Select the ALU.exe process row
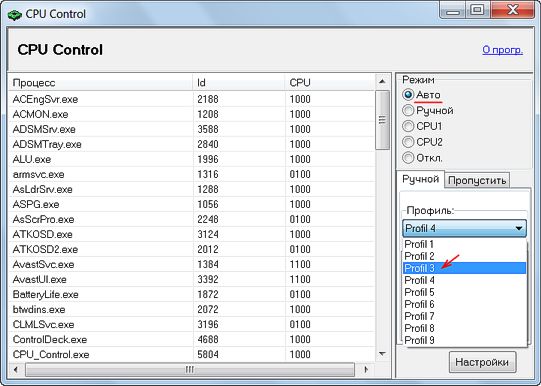The height and width of the screenshot is (386, 541). [x=192, y=159]
